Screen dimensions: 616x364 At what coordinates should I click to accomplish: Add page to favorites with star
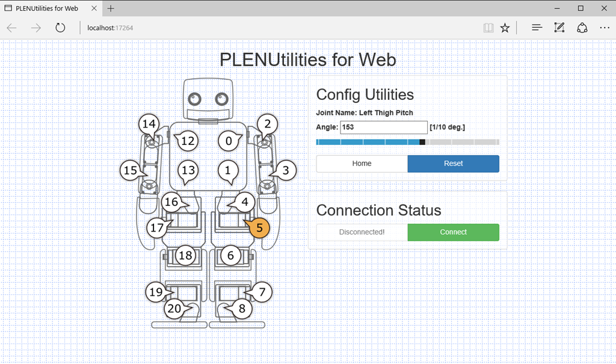[505, 28]
